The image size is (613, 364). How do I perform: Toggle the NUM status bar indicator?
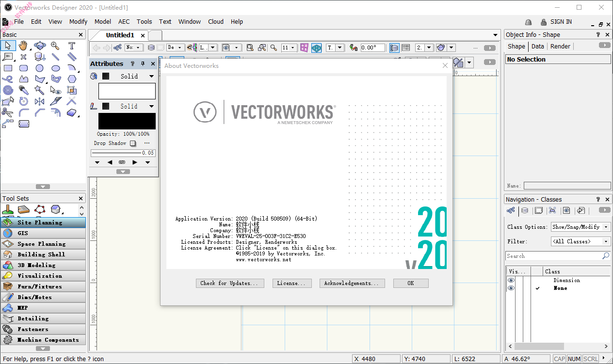pyautogui.click(x=574, y=359)
